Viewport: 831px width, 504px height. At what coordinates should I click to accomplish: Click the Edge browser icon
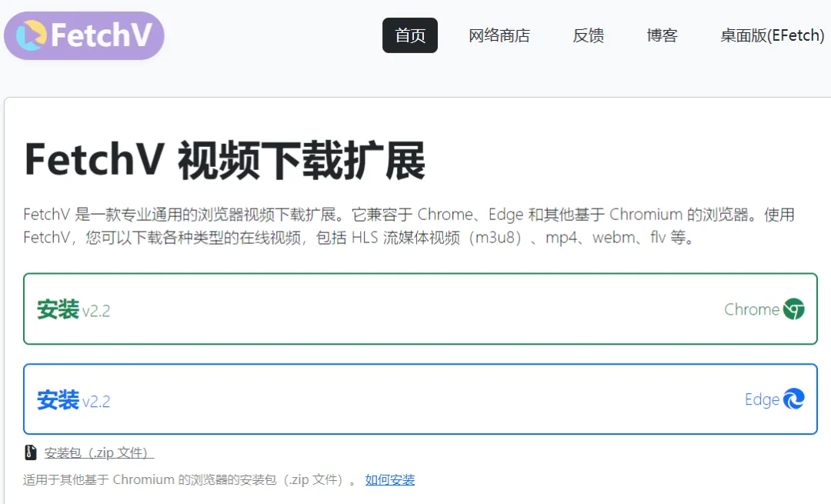(x=794, y=399)
